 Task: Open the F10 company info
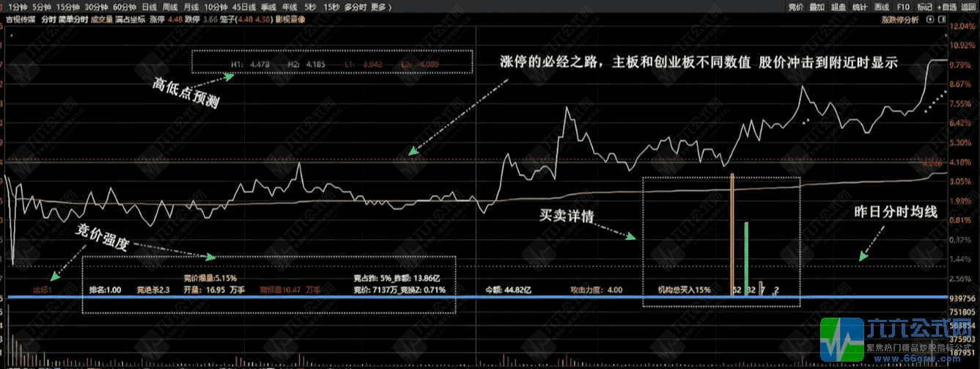coord(903,7)
